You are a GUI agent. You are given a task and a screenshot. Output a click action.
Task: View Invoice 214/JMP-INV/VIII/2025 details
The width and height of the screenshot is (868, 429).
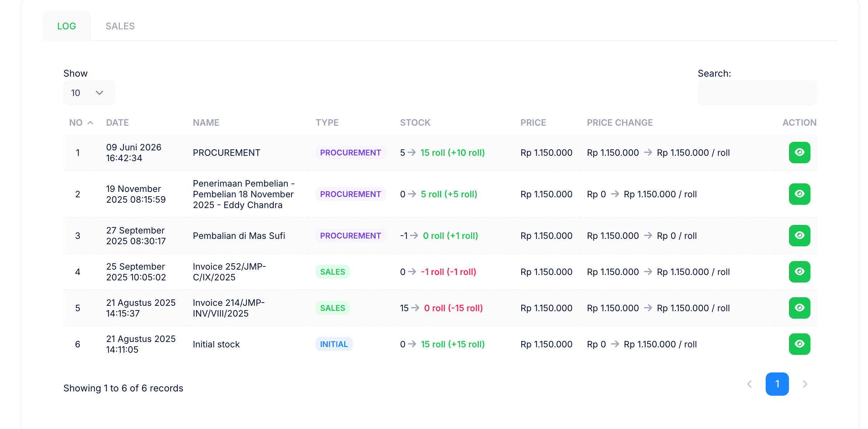(x=799, y=308)
